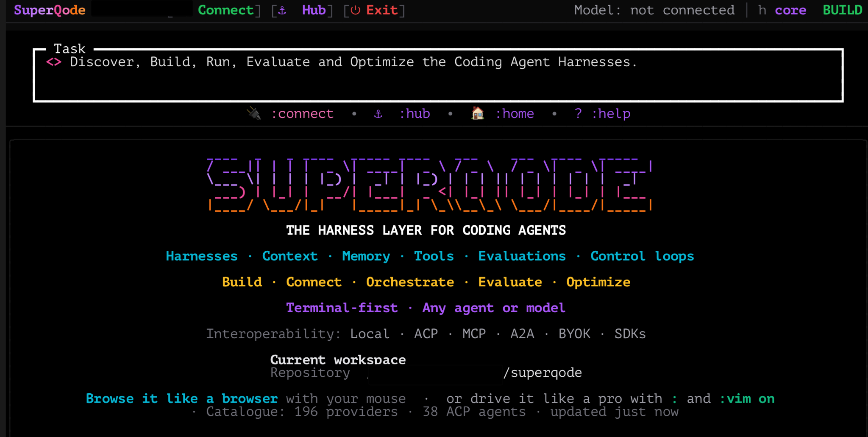Run the :connect command shortcut

pos(302,114)
